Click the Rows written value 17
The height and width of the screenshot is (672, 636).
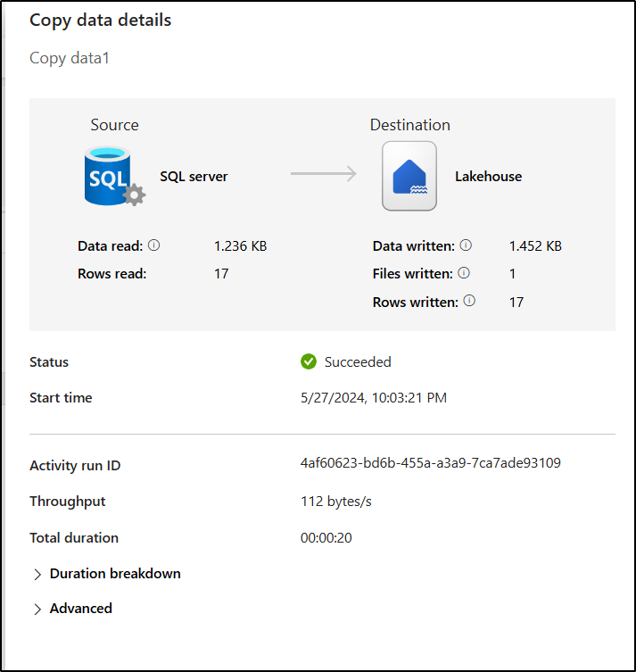click(516, 303)
